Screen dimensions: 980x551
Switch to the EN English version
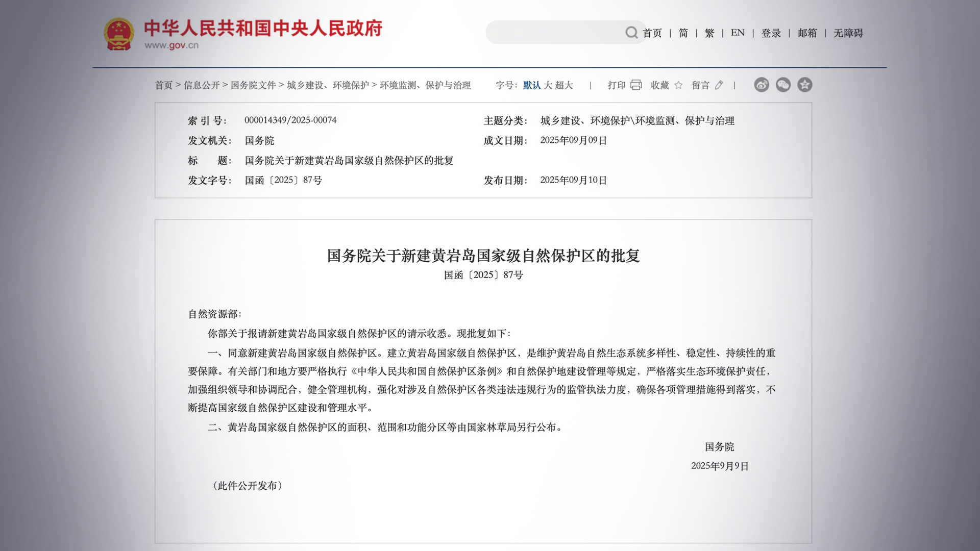pyautogui.click(x=737, y=33)
